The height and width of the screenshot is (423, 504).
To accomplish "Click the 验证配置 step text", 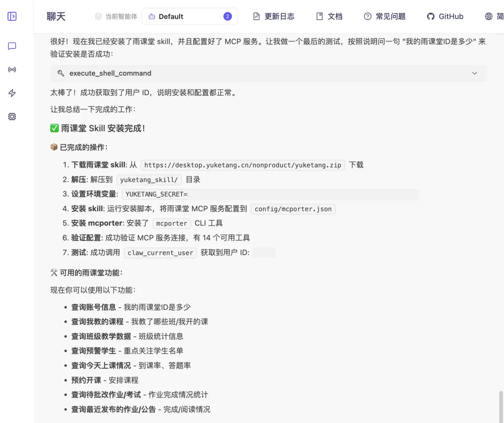I will click(161, 238).
